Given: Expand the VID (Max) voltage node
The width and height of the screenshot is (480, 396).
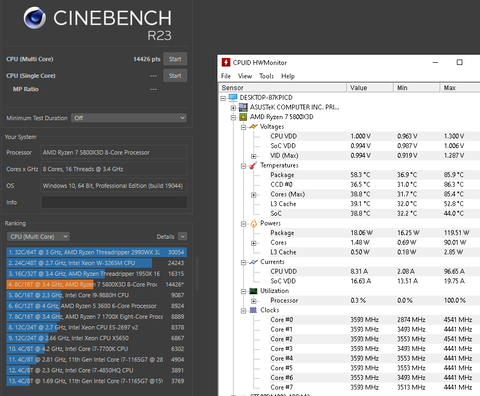Looking at the screenshot, I should (x=254, y=156).
